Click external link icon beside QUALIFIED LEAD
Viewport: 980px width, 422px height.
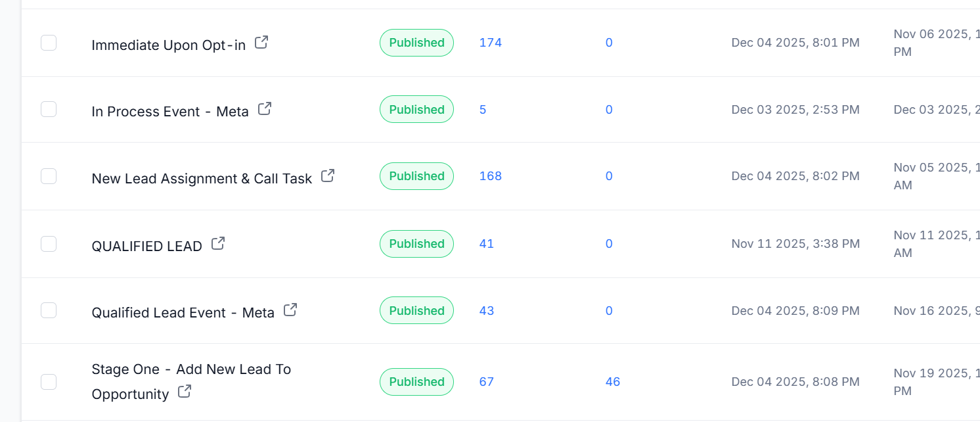point(218,244)
